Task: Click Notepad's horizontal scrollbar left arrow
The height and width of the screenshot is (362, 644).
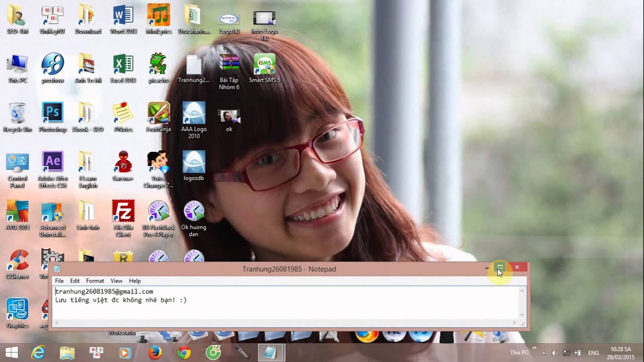Action: [57, 322]
